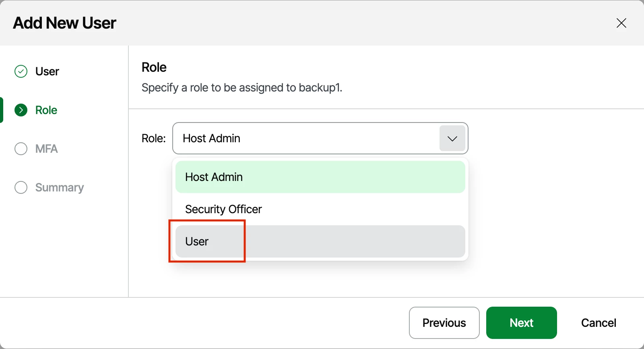Jump to the MFA wizard step
The width and height of the screenshot is (644, 349).
click(x=46, y=149)
